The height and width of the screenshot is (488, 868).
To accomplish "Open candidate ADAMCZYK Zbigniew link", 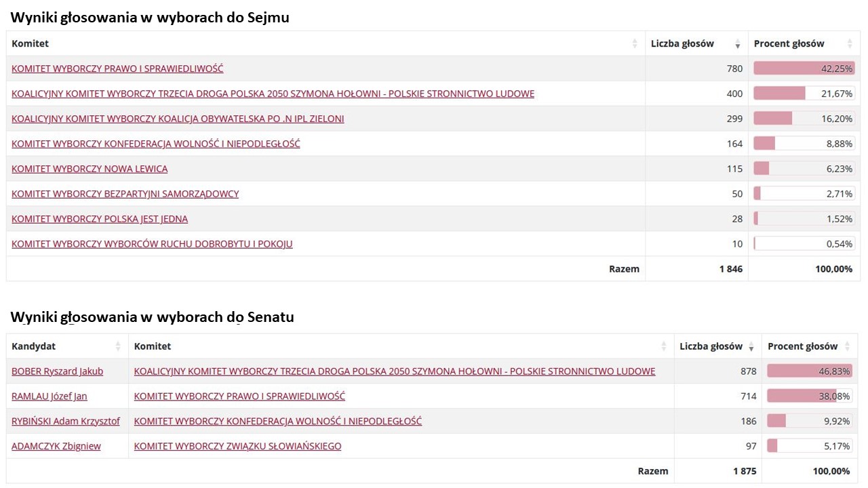I will pyautogui.click(x=56, y=447).
